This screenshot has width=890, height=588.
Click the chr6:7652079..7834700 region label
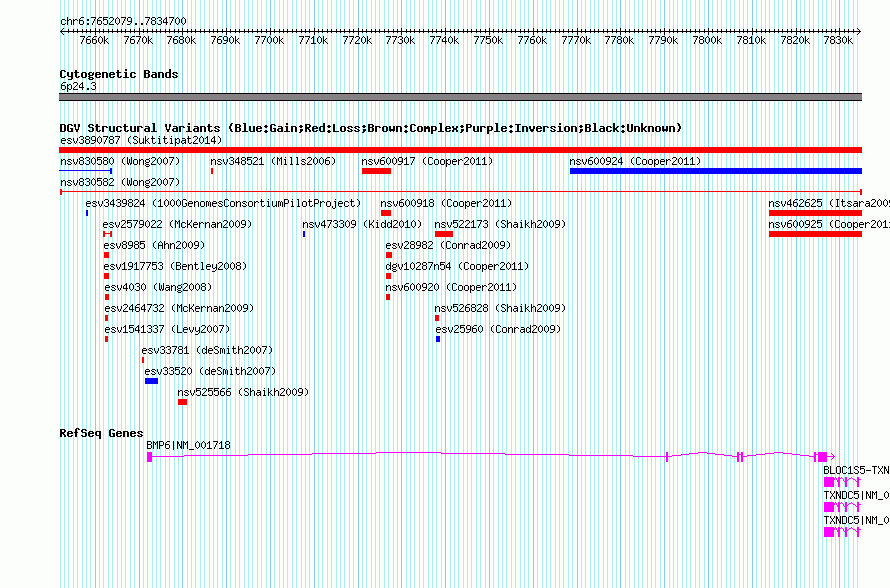click(123, 21)
